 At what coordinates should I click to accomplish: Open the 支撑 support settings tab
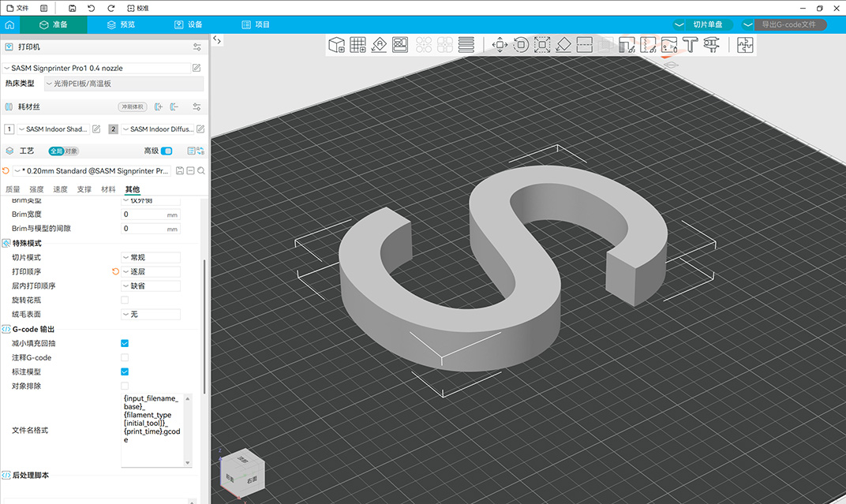click(84, 189)
